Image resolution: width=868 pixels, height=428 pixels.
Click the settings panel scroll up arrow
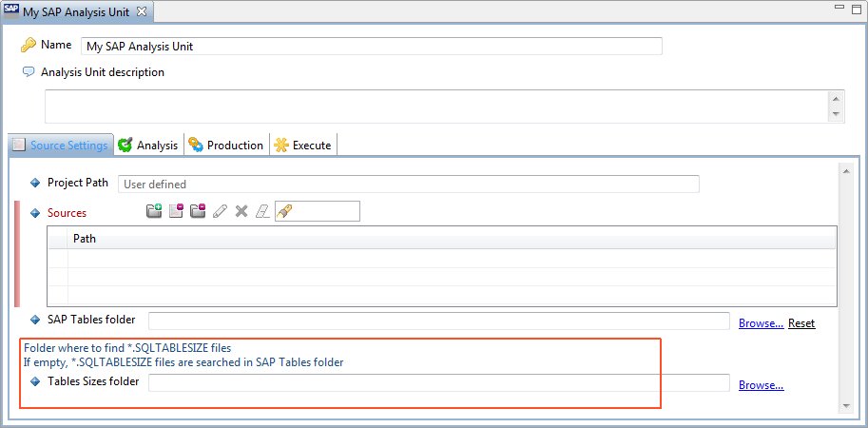846,171
